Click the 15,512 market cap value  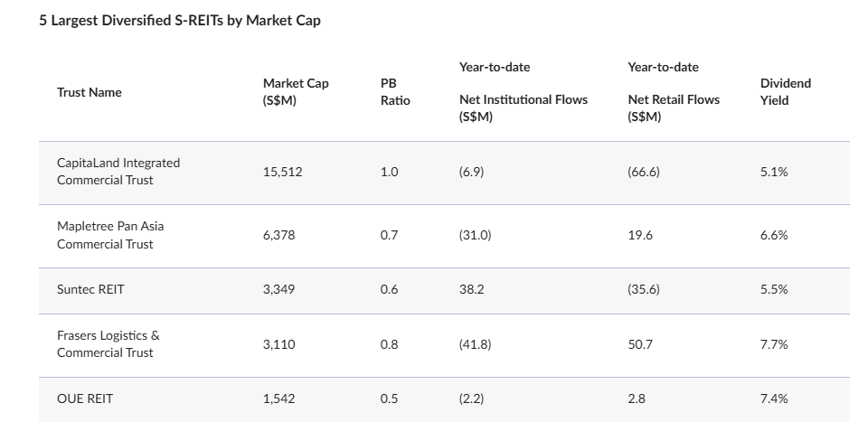coord(282,172)
